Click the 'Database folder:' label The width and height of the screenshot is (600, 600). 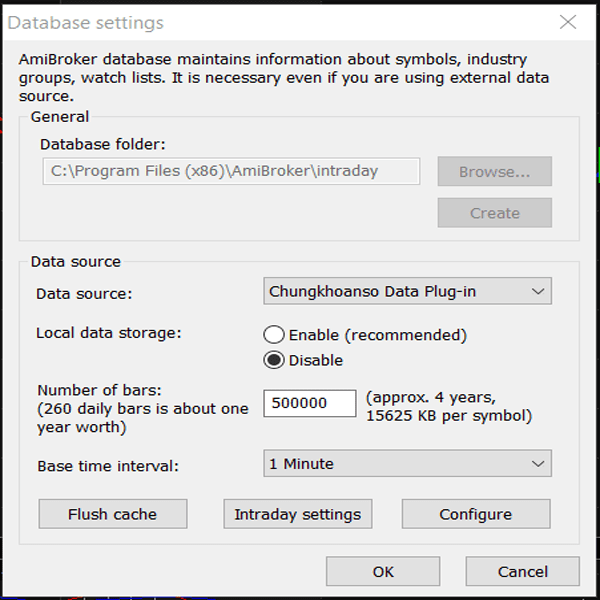(x=103, y=144)
